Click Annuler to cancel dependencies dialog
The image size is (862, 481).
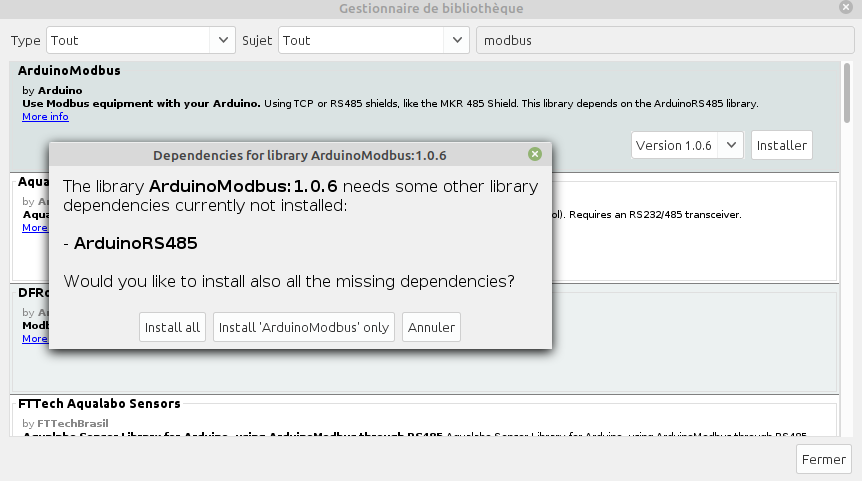coord(431,327)
